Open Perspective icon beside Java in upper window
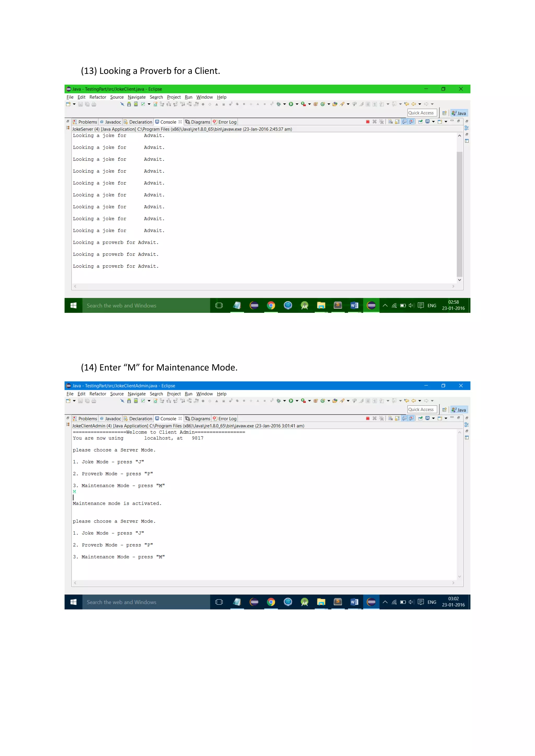535x756 pixels. click(x=444, y=113)
